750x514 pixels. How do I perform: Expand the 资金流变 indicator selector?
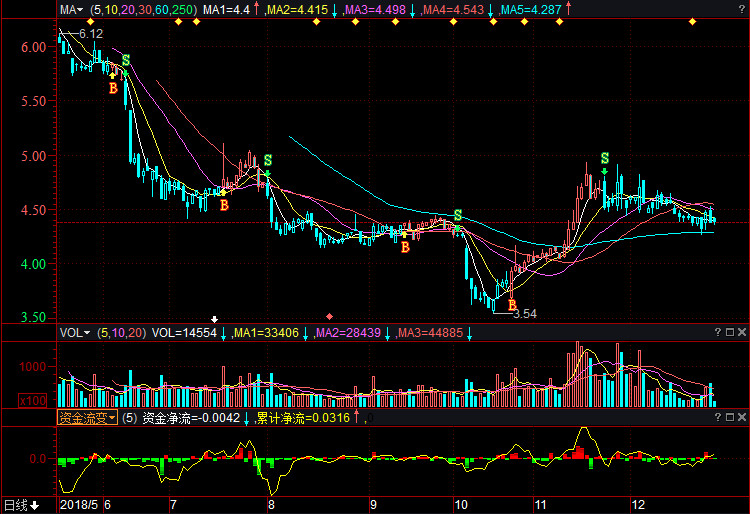pos(87,418)
